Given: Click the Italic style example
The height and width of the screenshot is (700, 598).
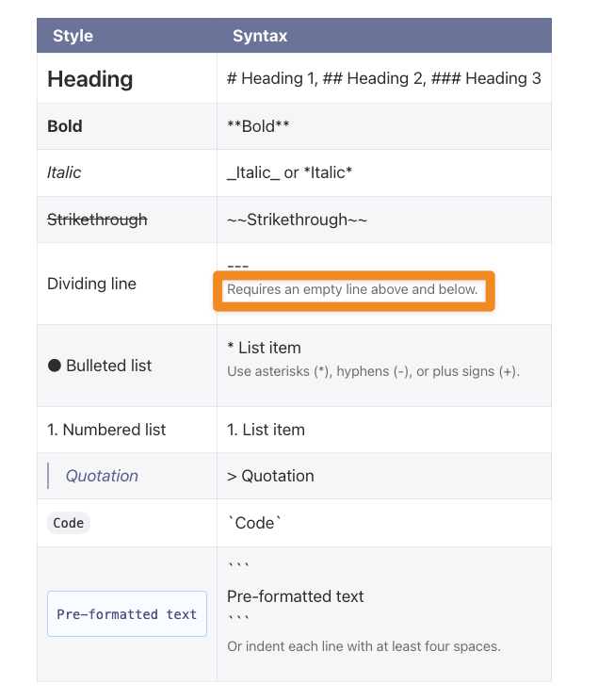Looking at the screenshot, I should tap(64, 172).
